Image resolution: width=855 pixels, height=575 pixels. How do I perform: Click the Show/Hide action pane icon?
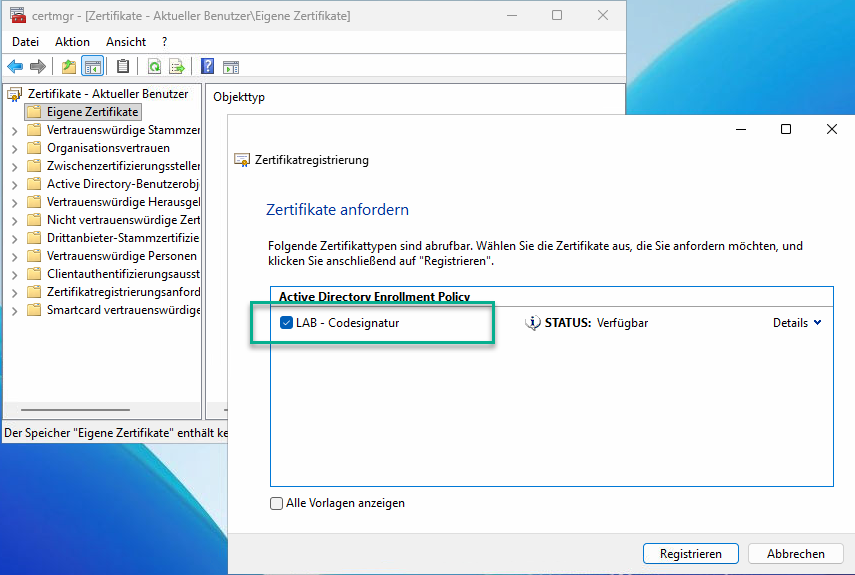(231, 67)
